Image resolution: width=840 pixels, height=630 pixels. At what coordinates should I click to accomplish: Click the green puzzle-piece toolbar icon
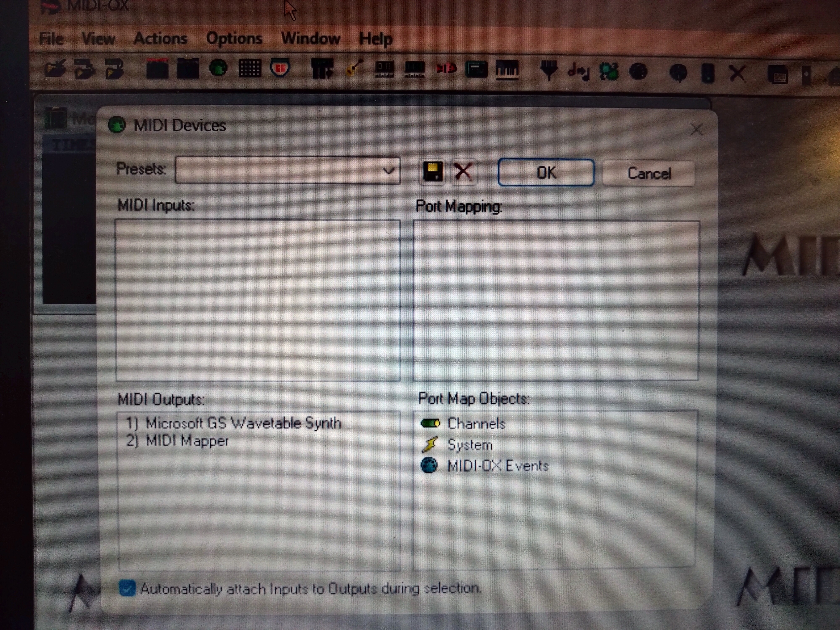tap(609, 71)
